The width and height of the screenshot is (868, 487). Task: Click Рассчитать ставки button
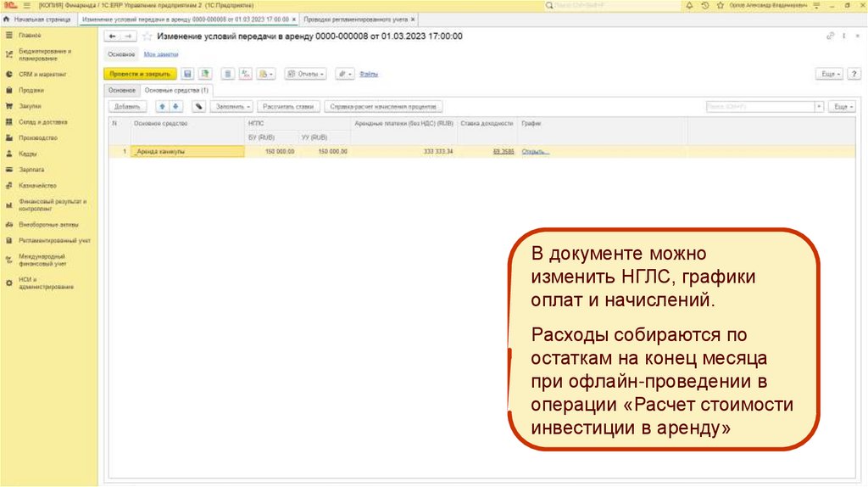click(289, 107)
